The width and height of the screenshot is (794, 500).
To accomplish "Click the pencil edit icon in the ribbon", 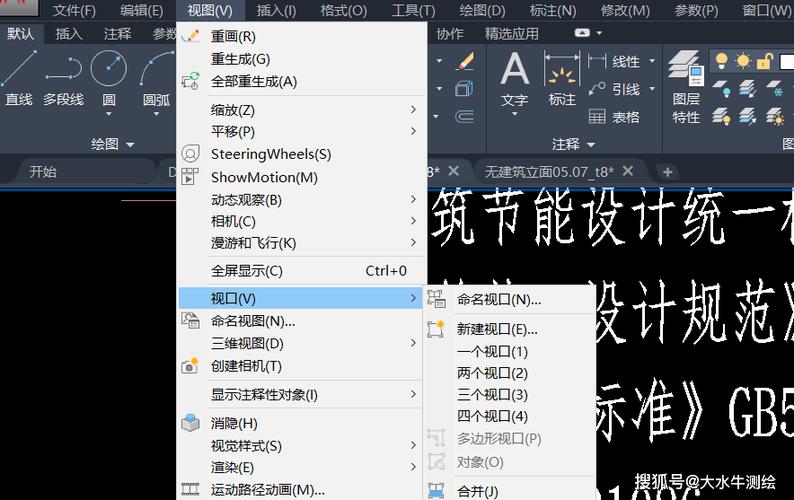I will point(465,62).
